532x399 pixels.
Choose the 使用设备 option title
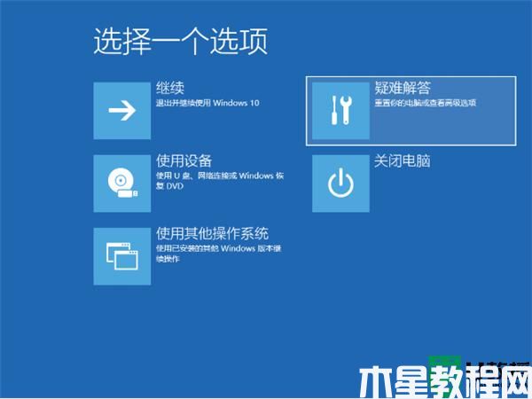coord(184,160)
